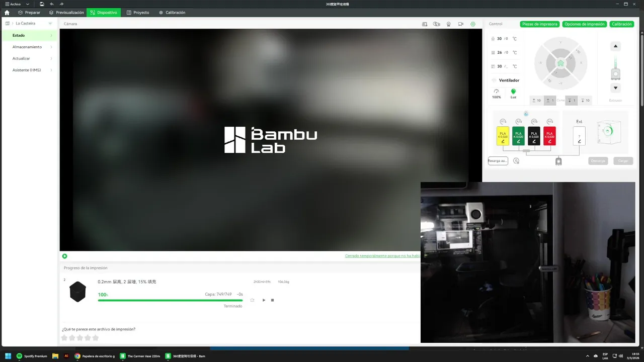Select the black PLA AMS slot
644x362 pixels.
tap(534, 136)
